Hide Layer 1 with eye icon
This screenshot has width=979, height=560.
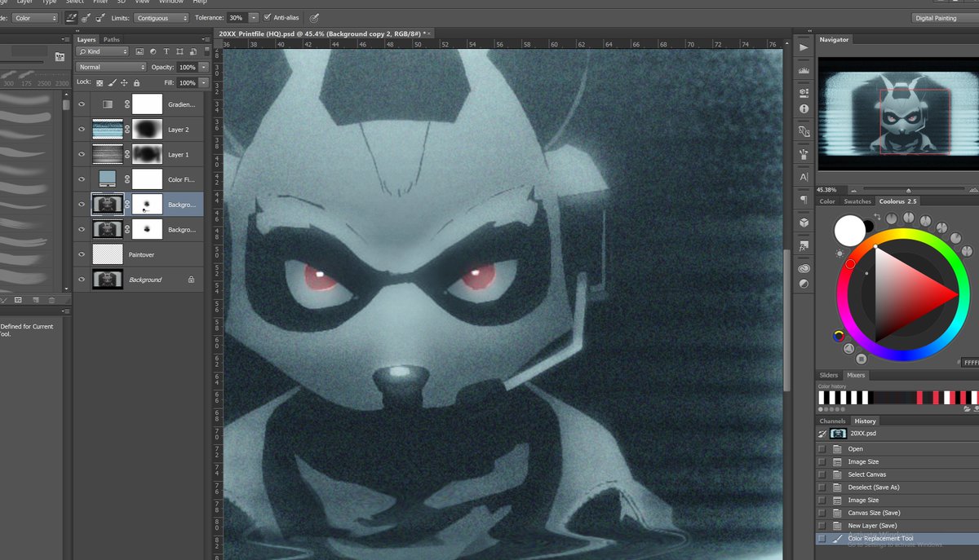coord(82,154)
